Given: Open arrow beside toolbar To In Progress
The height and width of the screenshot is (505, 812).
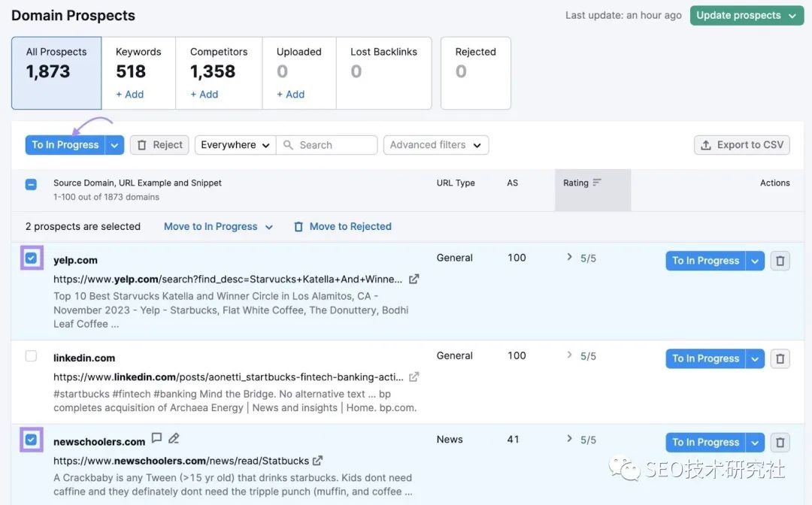Looking at the screenshot, I should pyautogui.click(x=114, y=145).
